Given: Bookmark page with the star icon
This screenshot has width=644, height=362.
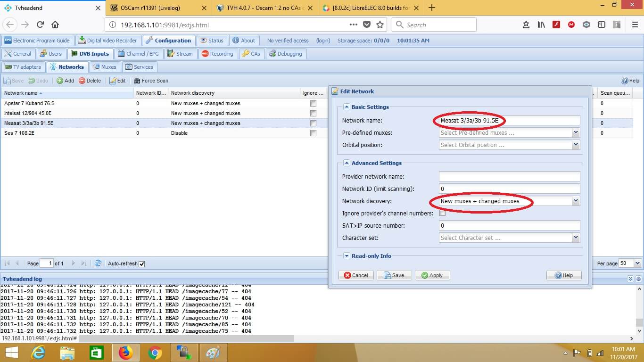Looking at the screenshot, I should (x=380, y=25).
